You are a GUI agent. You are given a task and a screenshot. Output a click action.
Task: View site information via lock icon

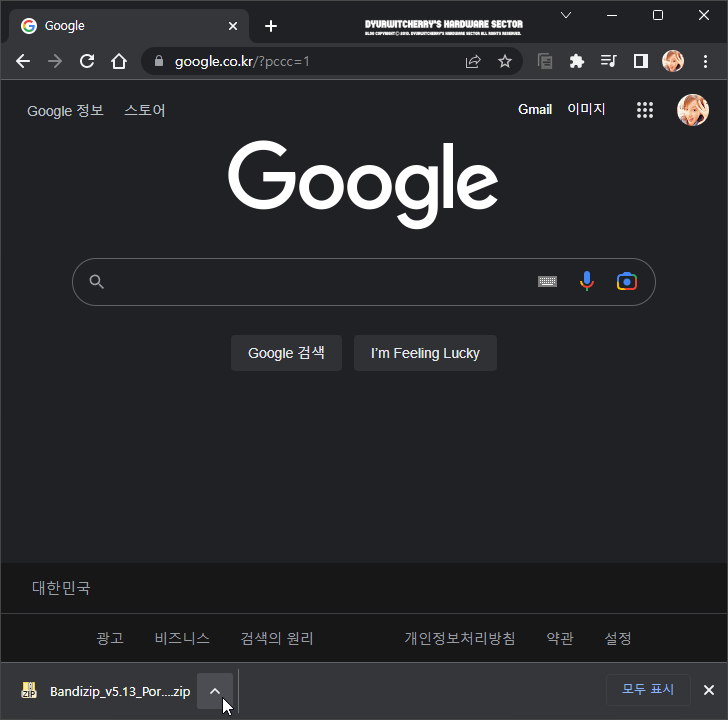click(159, 61)
